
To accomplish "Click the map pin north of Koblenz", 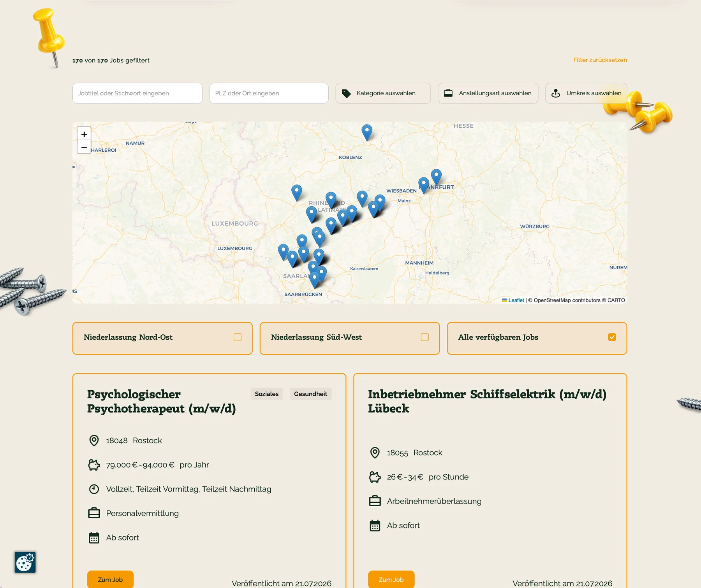I will (367, 132).
